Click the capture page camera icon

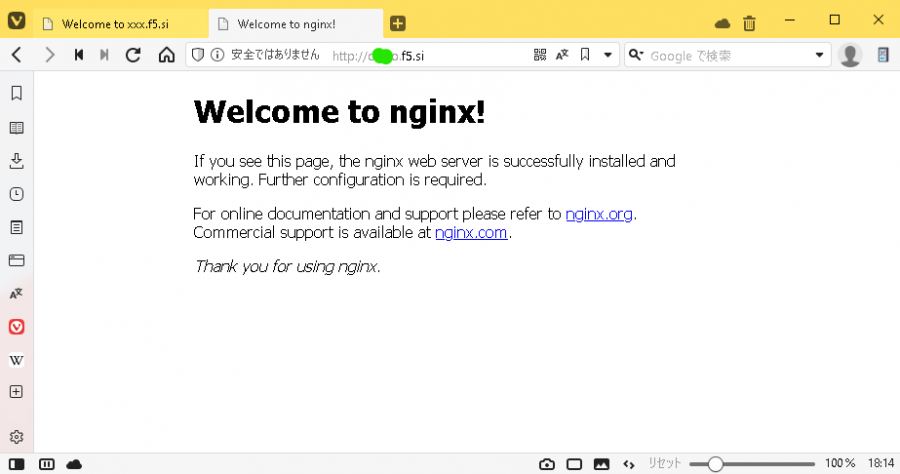point(546,464)
